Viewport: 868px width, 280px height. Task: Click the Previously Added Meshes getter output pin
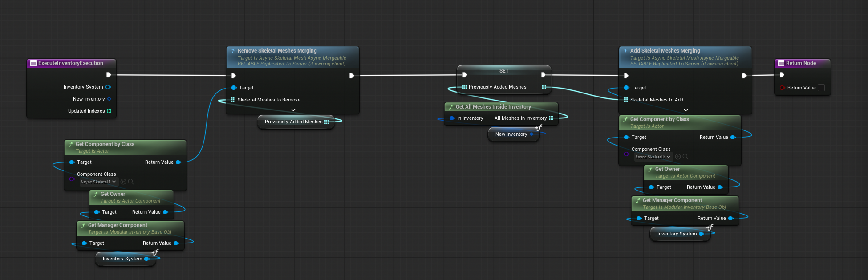point(327,122)
